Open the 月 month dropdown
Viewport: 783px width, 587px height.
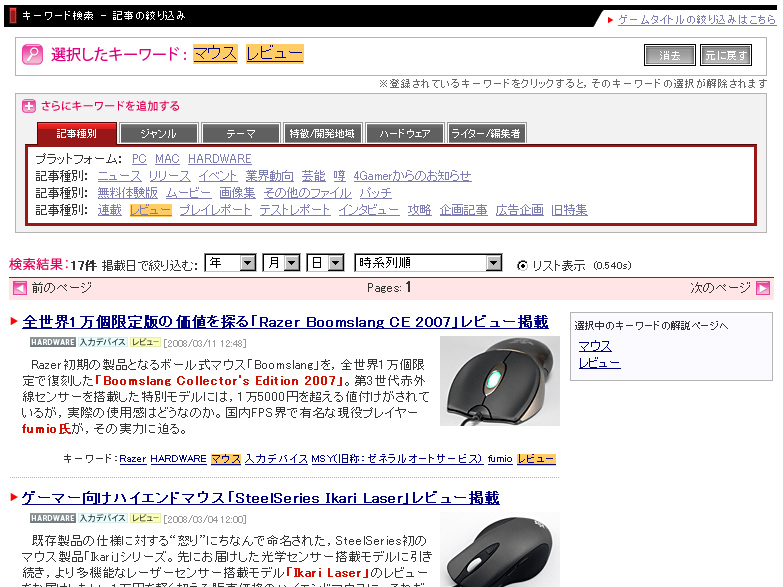(282, 263)
